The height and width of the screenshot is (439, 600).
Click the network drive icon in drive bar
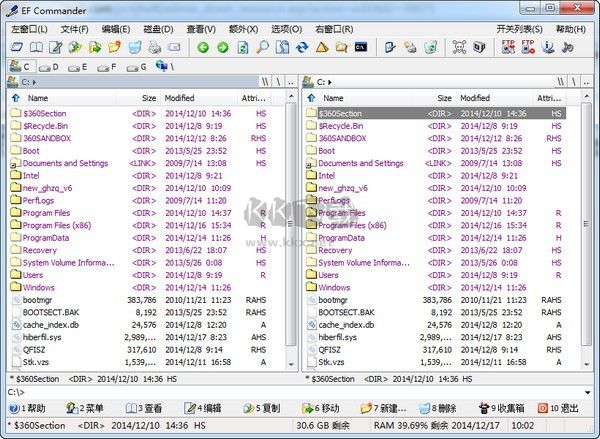coord(165,67)
